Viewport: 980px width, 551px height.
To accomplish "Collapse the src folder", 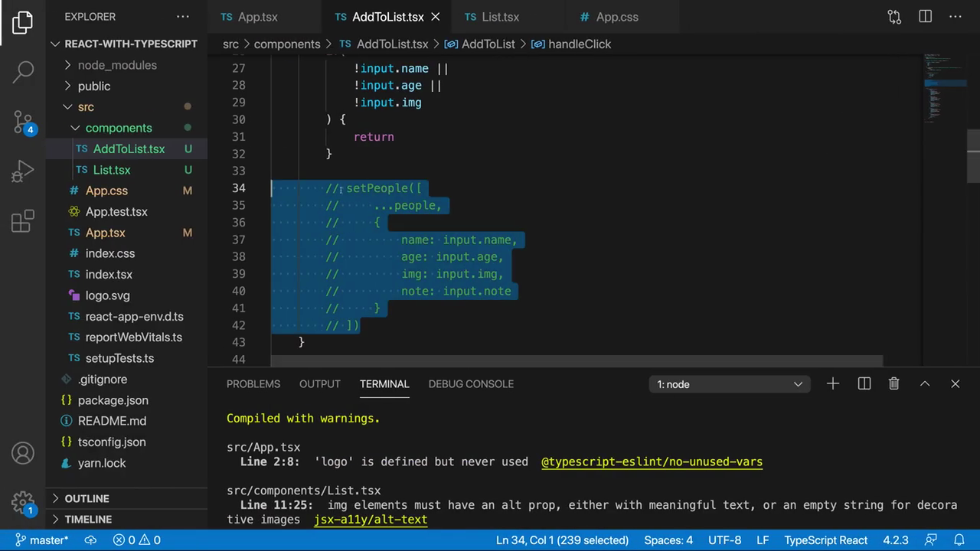I will [x=126, y=107].
